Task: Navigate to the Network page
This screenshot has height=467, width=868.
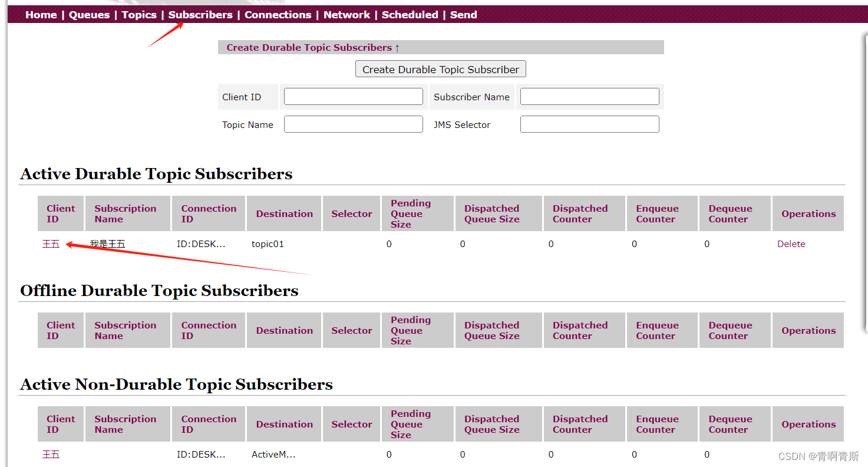Action: point(346,15)
